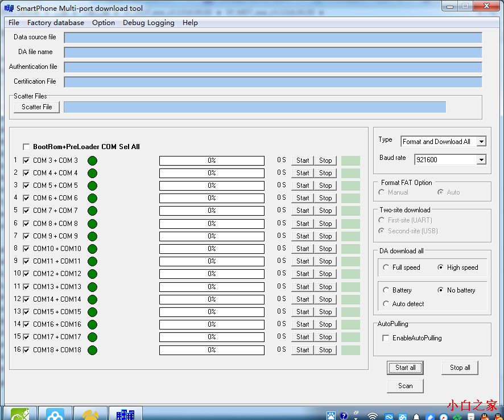The image size is (504, 420).
Task: Click the blue question mark tray icon
Action: point(344,416)
